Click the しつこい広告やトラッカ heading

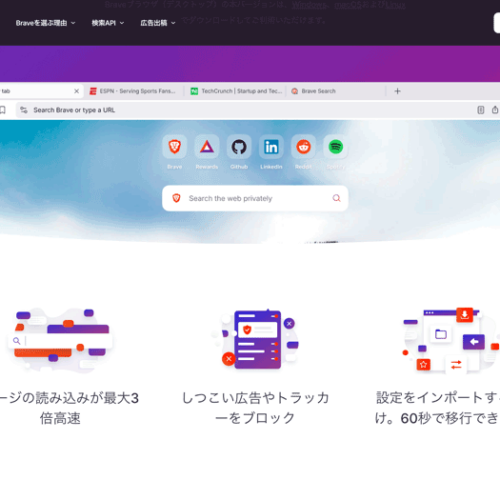point(256,398)
